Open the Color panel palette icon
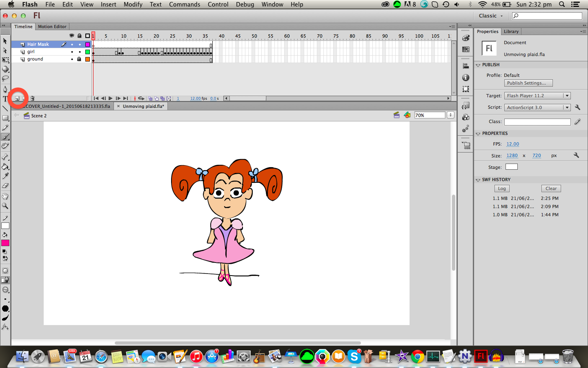This screenshot has height=368, width=588. 465,38
